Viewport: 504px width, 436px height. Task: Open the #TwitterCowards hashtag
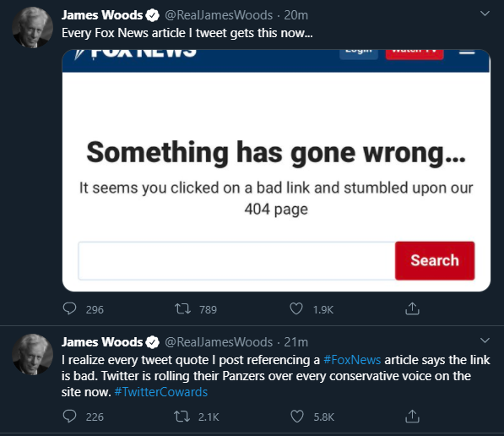pyautogui.click(x=161, y=392)
